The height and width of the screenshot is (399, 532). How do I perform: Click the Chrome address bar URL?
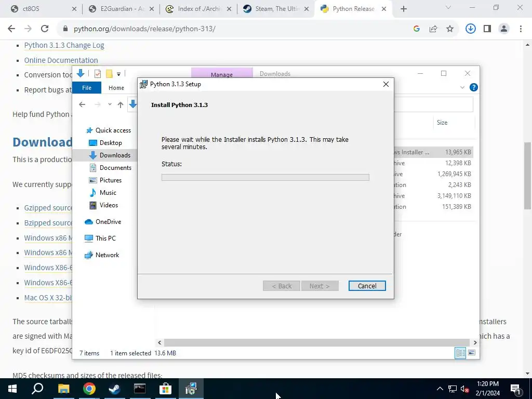point(144,29)
